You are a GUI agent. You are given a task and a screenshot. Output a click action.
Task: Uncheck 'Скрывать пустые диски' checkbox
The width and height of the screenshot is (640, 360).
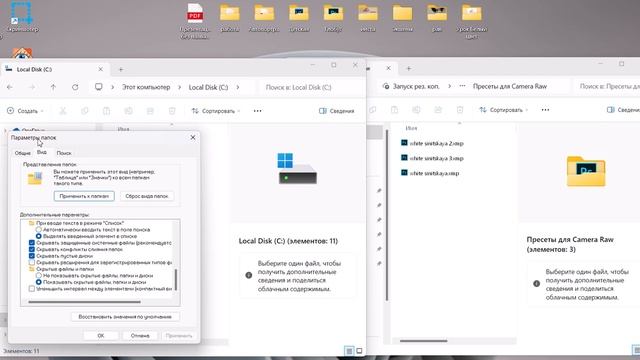pyautogui.click(x=31, y=256)
